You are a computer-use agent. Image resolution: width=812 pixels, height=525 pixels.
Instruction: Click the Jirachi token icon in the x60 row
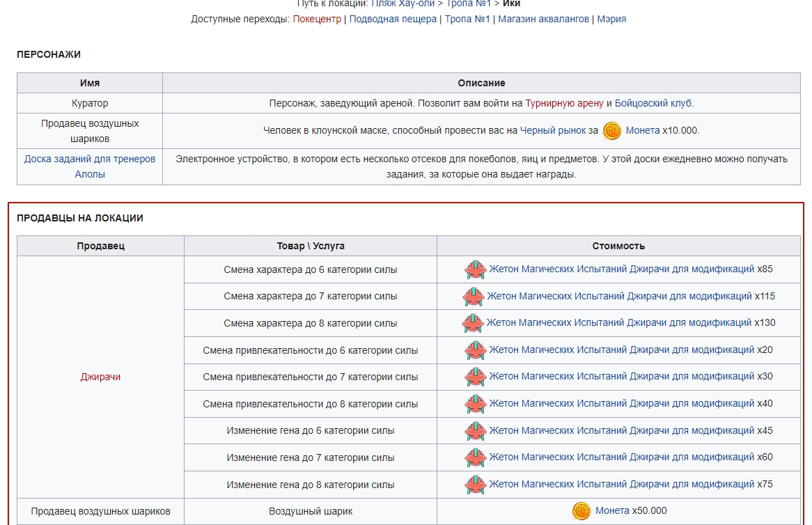pos(475,457)
